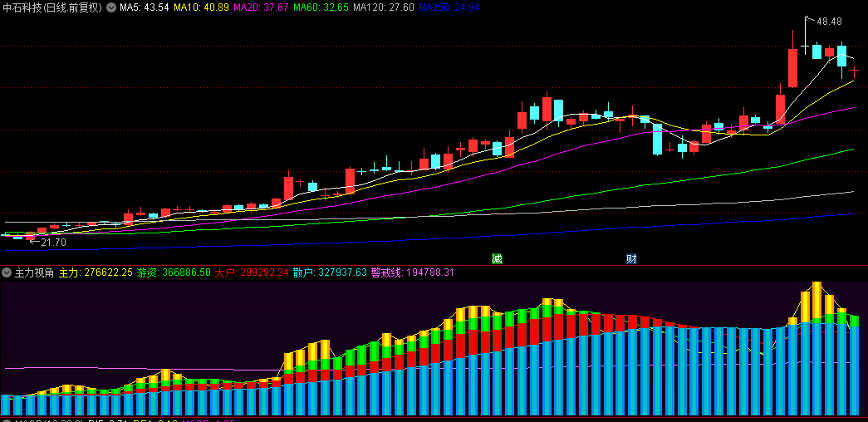Click the MA5: 43.54 label
868x422 pixels.
[145, 7]
